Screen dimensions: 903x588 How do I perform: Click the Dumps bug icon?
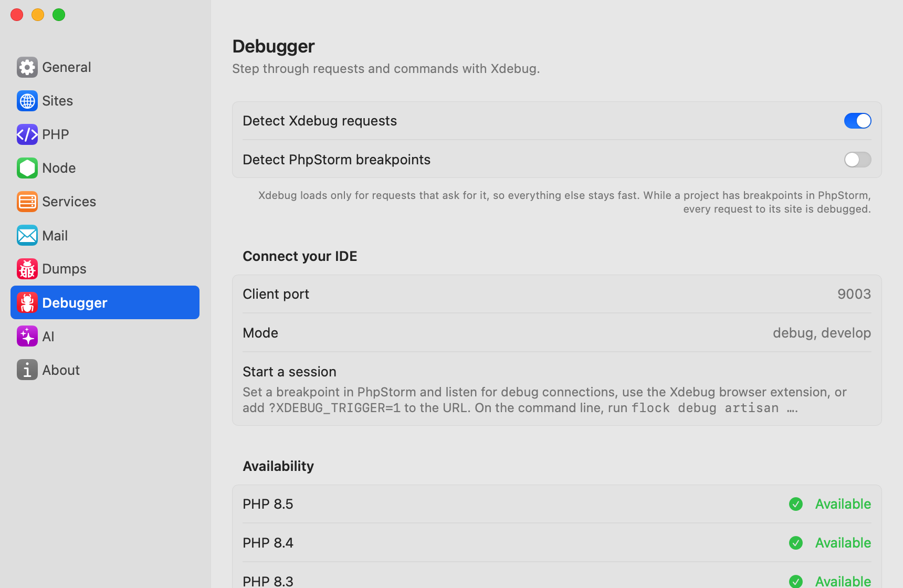pos(27,269)
